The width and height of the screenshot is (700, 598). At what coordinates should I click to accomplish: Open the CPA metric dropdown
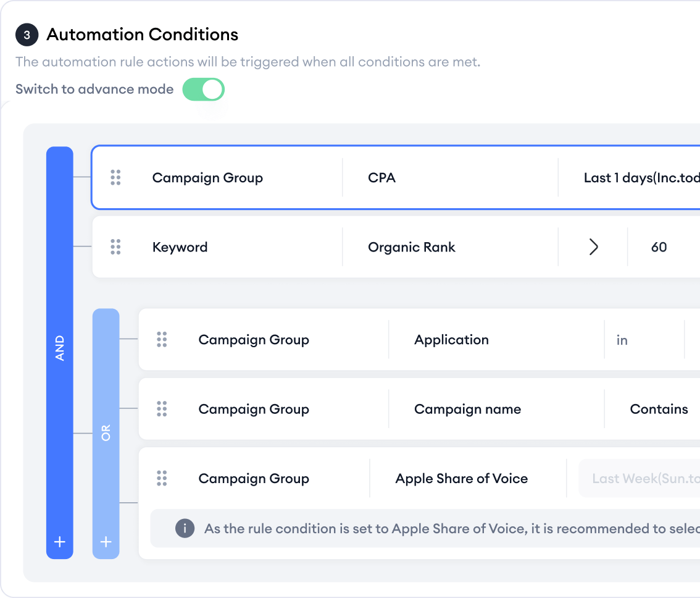pos(449,178)
